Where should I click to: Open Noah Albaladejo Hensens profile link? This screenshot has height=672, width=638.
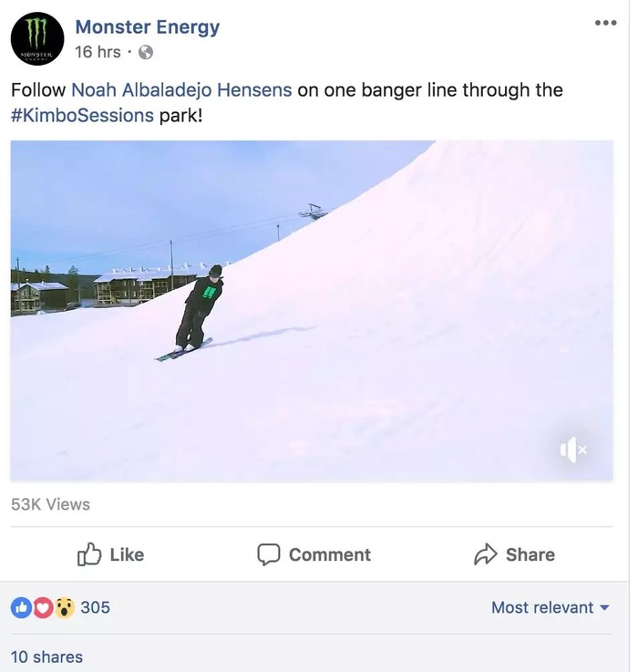181,90
